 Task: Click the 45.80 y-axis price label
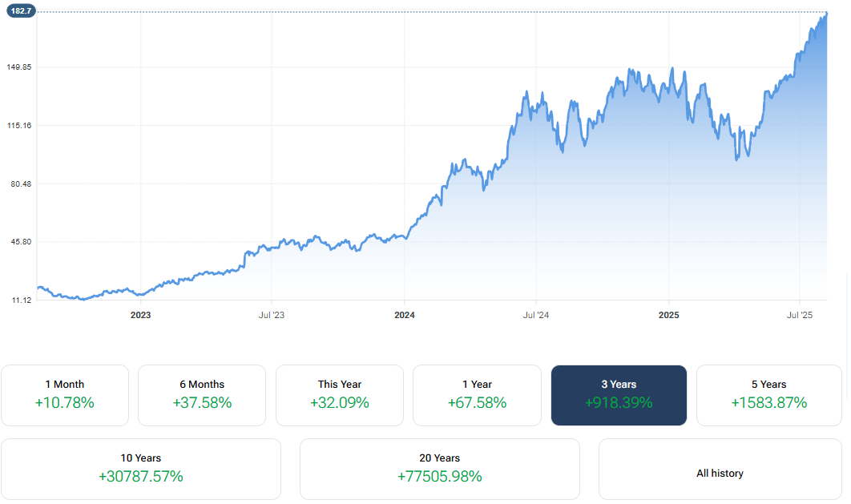[18, 242]
